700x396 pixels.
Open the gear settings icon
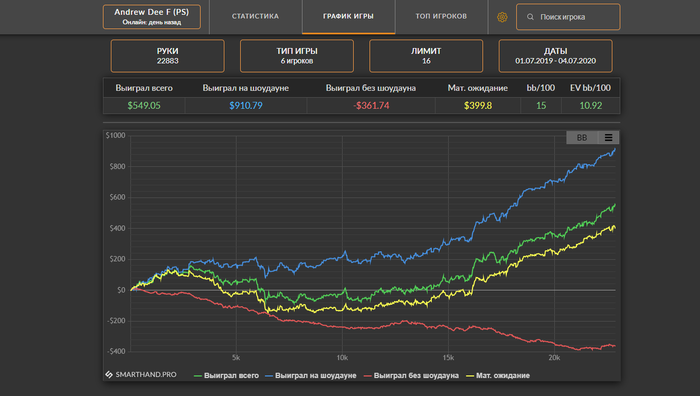(x=502, y=17)
